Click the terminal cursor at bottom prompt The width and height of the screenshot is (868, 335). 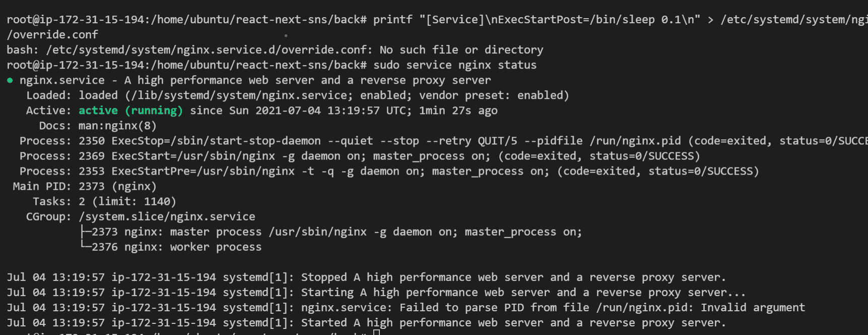click(376, 332)
